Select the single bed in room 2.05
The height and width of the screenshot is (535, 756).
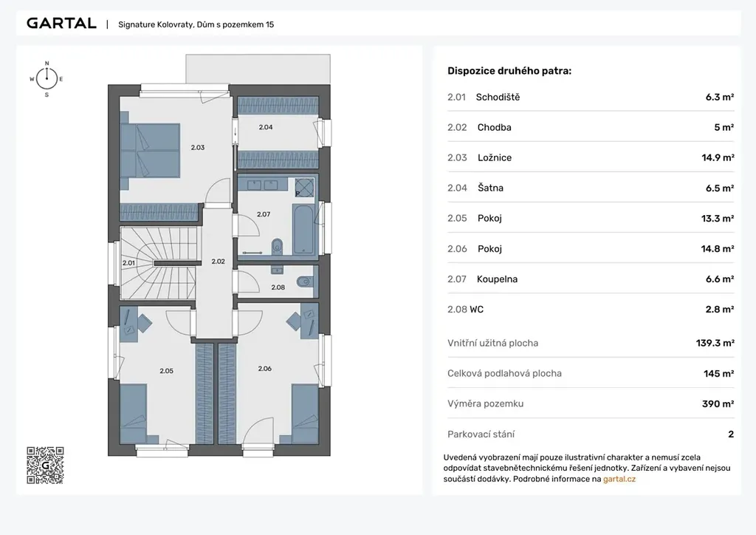pyautogui.click(x=134, y=415)
